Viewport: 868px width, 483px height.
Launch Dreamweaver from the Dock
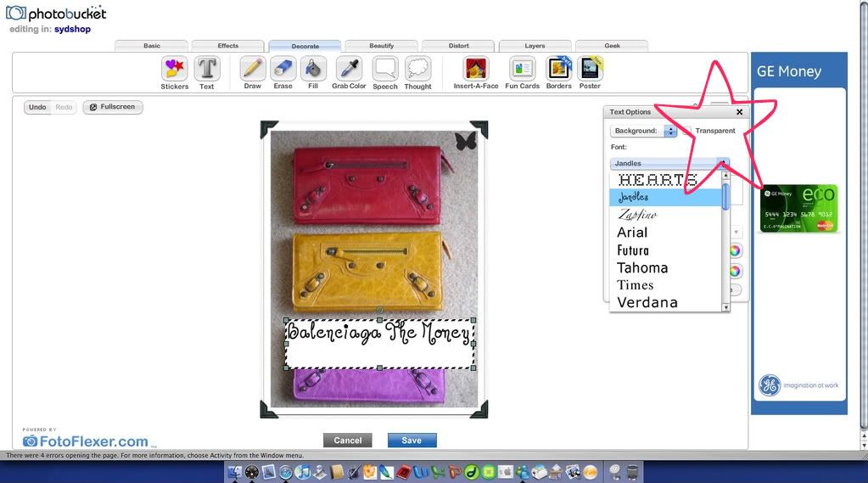471,472
